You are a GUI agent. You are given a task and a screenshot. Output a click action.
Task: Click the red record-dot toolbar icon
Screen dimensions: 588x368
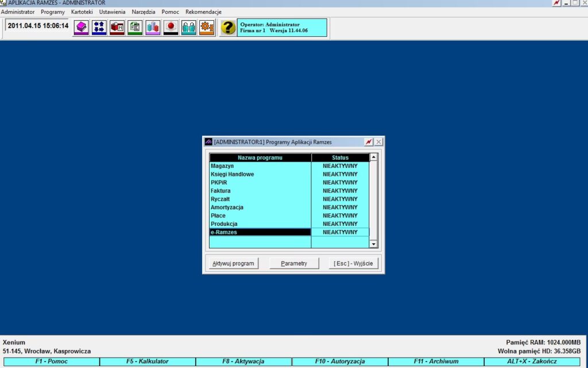click(171, 27)
